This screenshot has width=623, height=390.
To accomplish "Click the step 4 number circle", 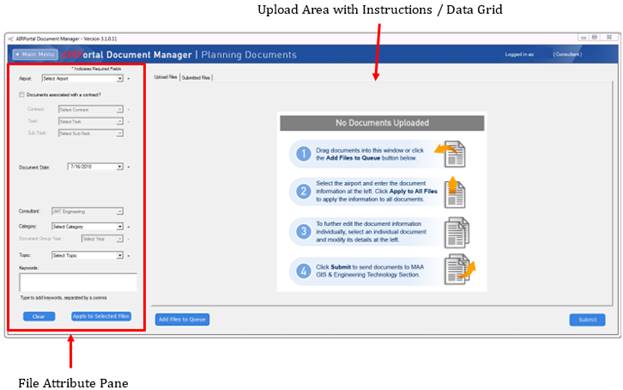I will [x=304, y=271].
